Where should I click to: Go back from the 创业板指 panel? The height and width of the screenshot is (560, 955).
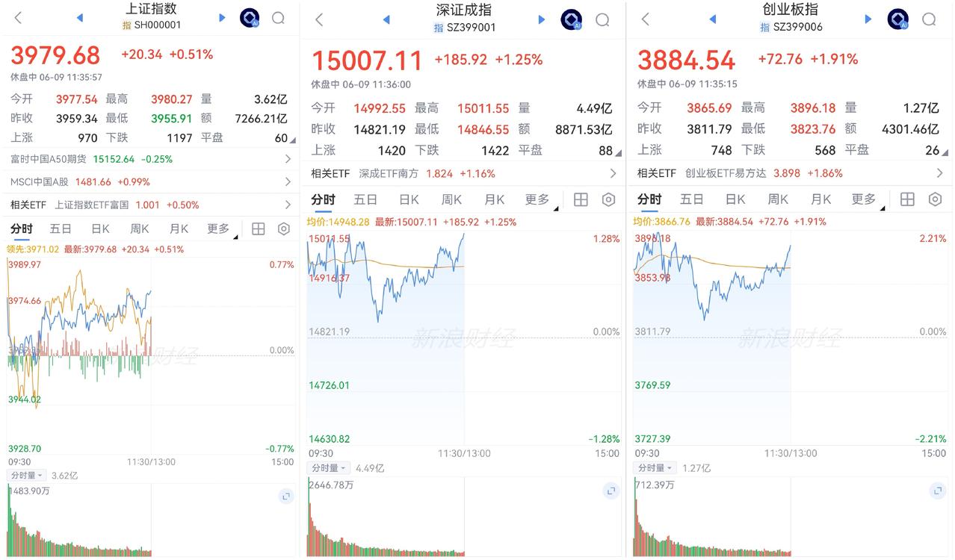646,19
